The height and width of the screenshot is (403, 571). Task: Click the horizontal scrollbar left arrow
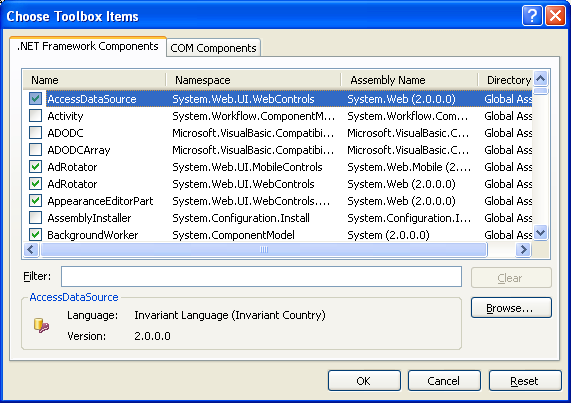31,250
